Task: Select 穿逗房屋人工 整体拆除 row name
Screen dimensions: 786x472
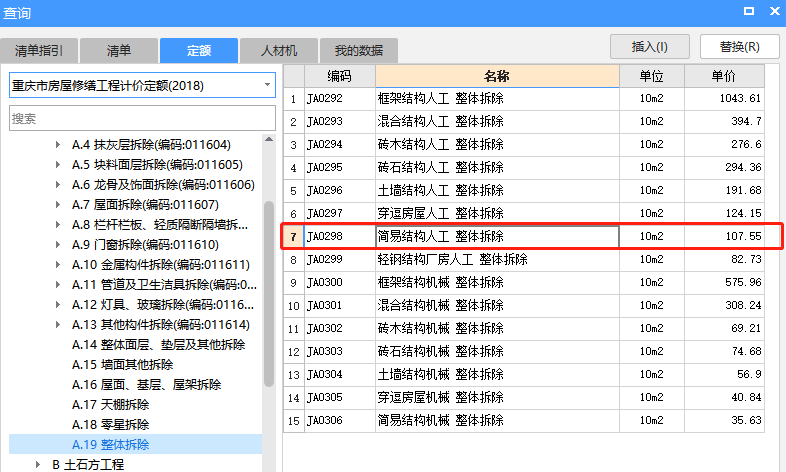Action: point(497,214)
